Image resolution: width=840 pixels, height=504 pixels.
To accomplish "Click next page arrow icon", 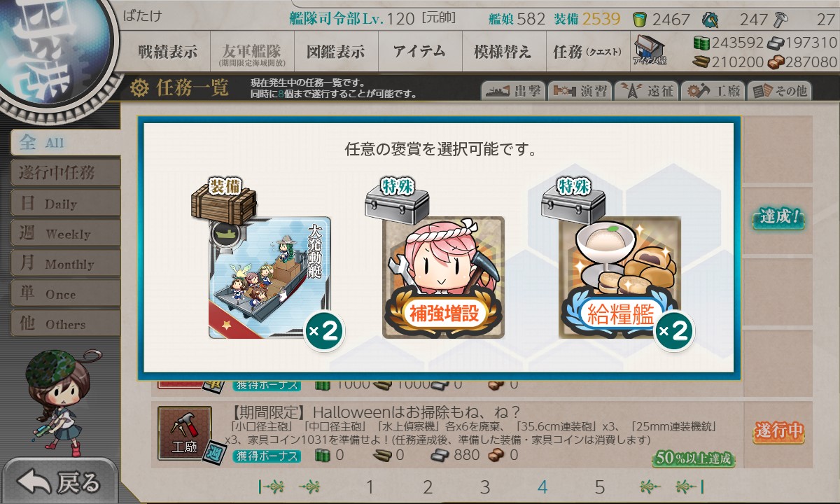I will pos(650,487).
